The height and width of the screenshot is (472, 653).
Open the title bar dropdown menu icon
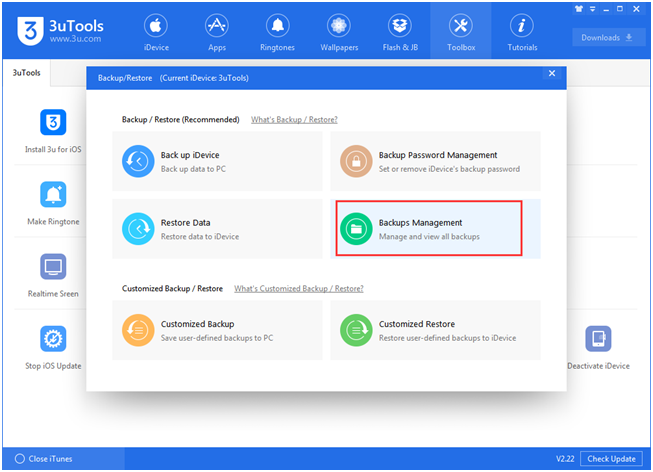tap(593, 9)
